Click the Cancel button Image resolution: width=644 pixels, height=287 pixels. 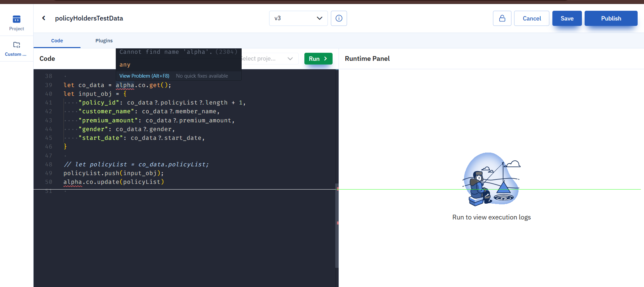[531, 18]
